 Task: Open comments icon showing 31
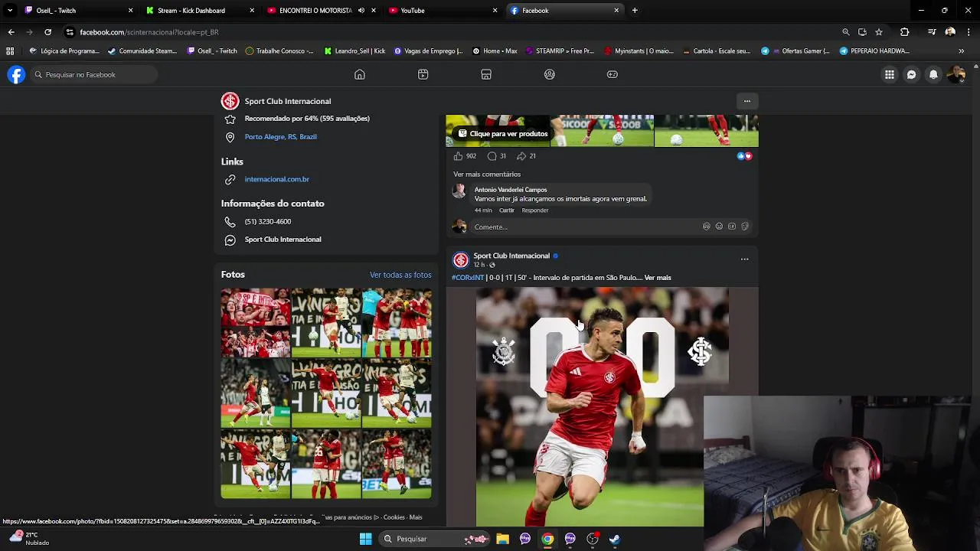[x=492, y=156]
